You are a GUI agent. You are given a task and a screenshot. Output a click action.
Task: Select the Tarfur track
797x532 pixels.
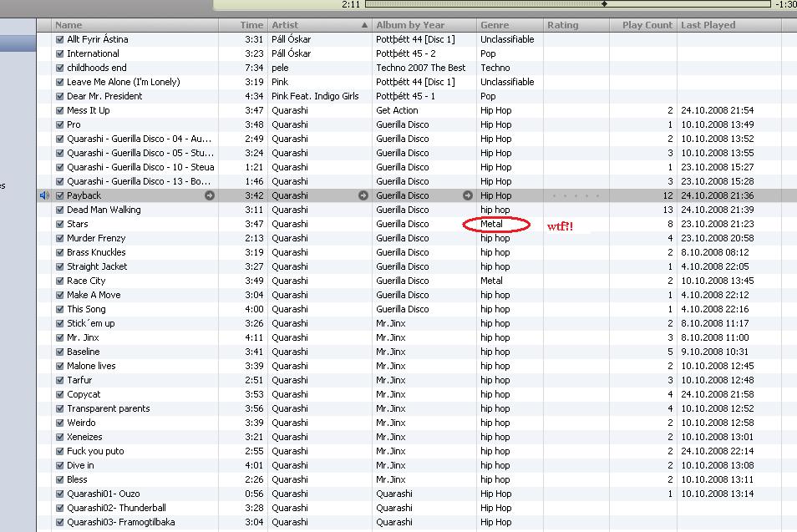[x=79, y=381]
